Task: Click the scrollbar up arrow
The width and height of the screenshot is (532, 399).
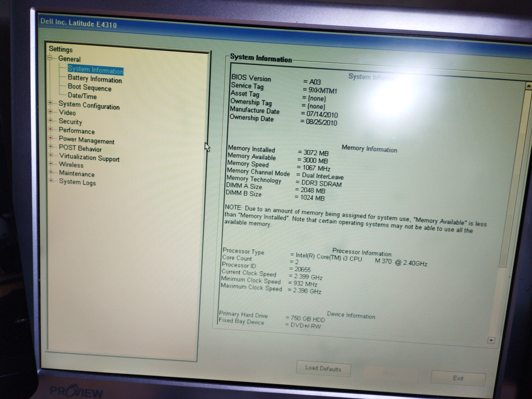Action: tap(528, 86)
